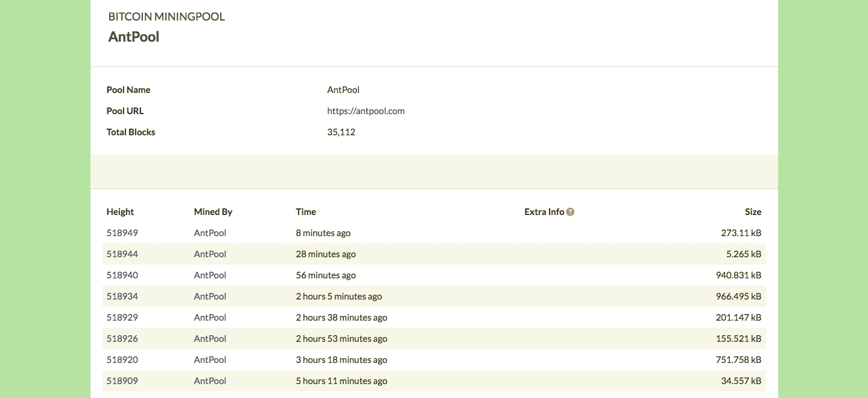The width and height of the screenshot is (868, 398).
Task: Click AntPool miner link in row 518909
Action: (x=210, y=381)
